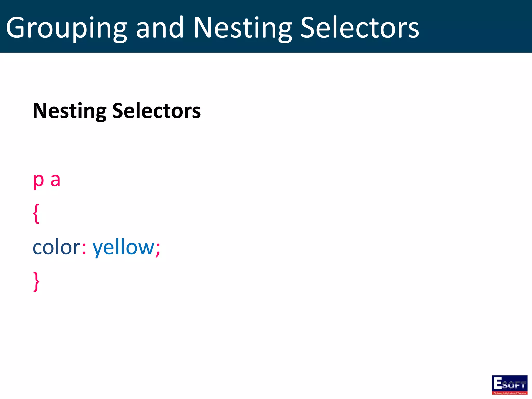Screen dimensions: 532x399
Task: Click the red tagline under ESOFT logo
Action: (510, 393)
